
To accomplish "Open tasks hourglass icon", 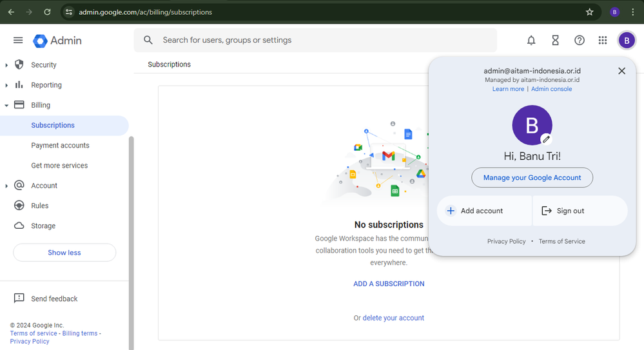I will (x=555, y=40).
